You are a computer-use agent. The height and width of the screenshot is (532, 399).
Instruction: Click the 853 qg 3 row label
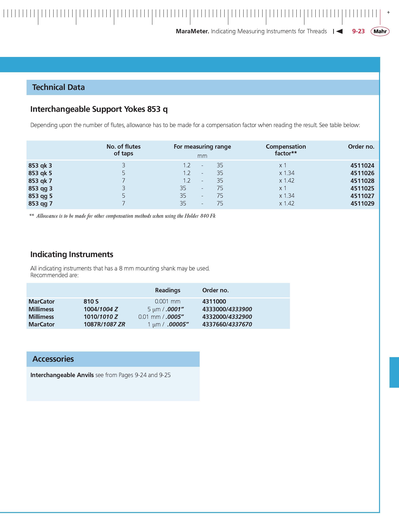[x=40, y=188]
